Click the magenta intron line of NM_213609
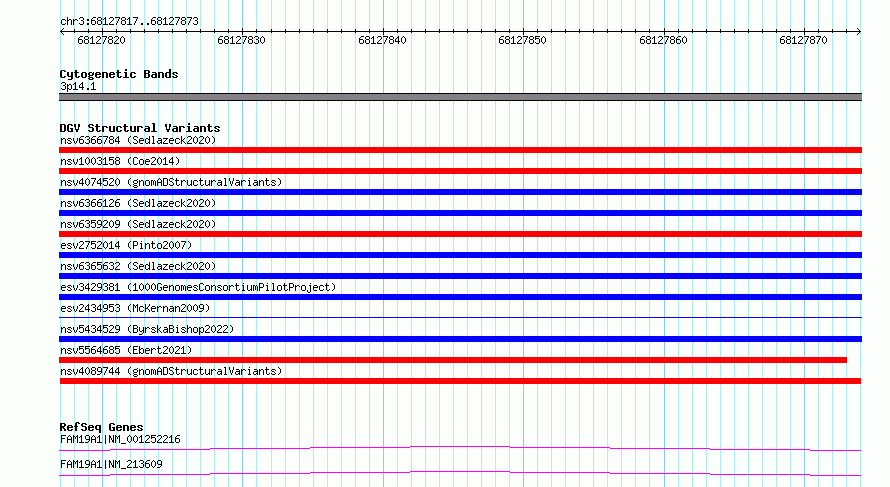Image resolution: width=890 pixels, height=487 pixels. (460, 472)
